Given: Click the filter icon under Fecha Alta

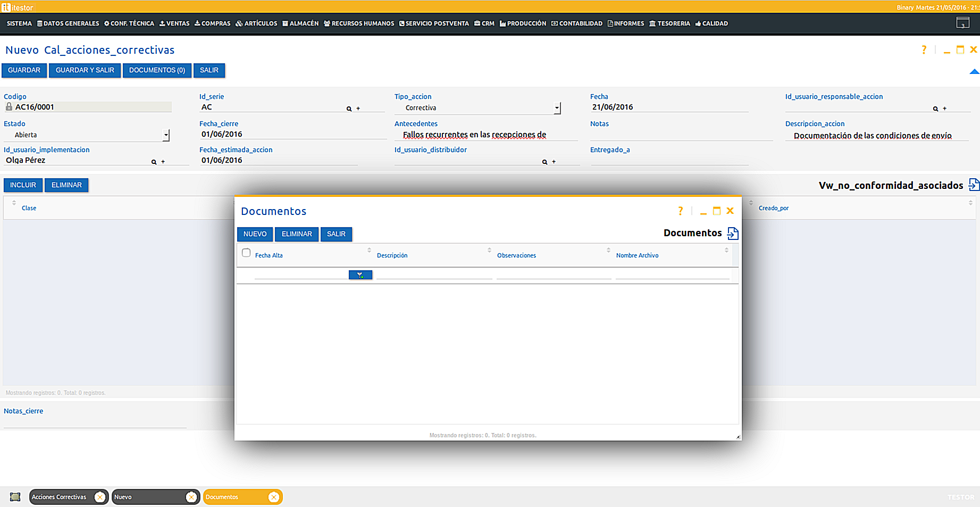Looking at the screenshot, I should tap(360, 275).
